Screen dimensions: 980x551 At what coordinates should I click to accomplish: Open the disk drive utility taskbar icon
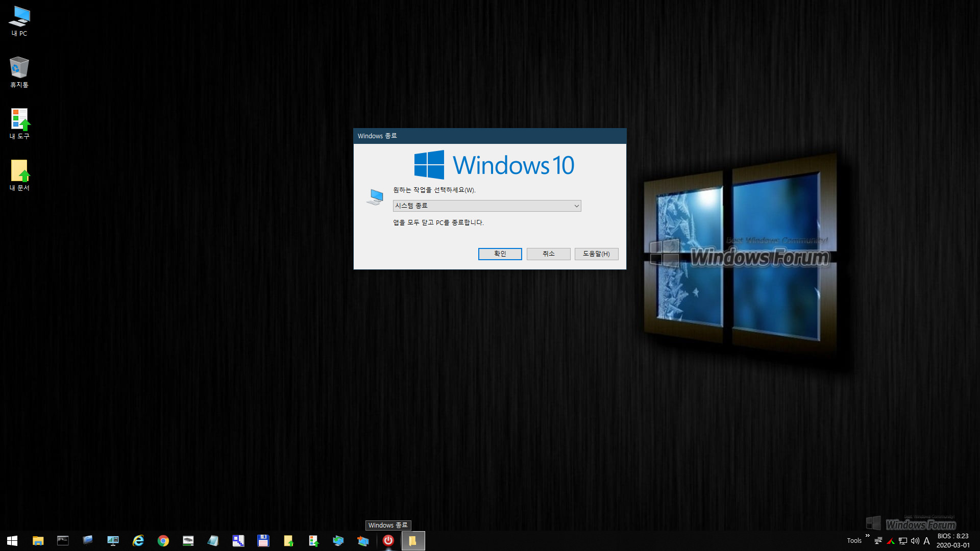click(x=188, y=541)
